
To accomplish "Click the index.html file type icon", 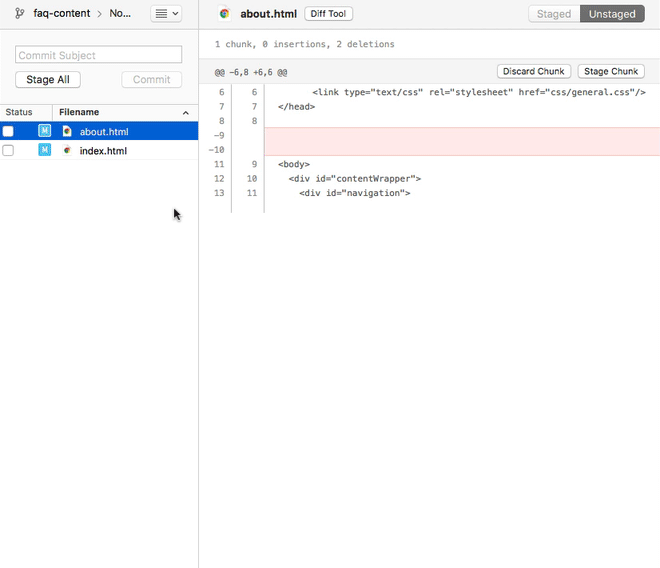I will click(x=67, y=151).
